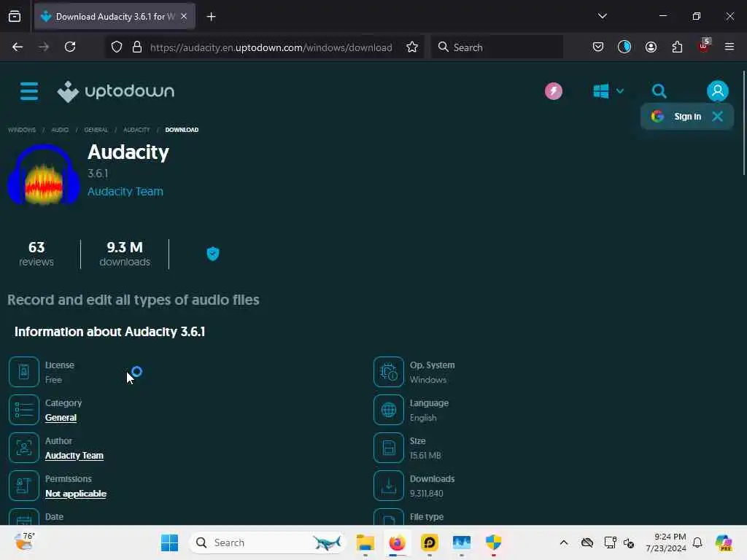Viewport: 747px width, 560px height.
Task: Open the taskbar clock and date
Action: point(666,542)
